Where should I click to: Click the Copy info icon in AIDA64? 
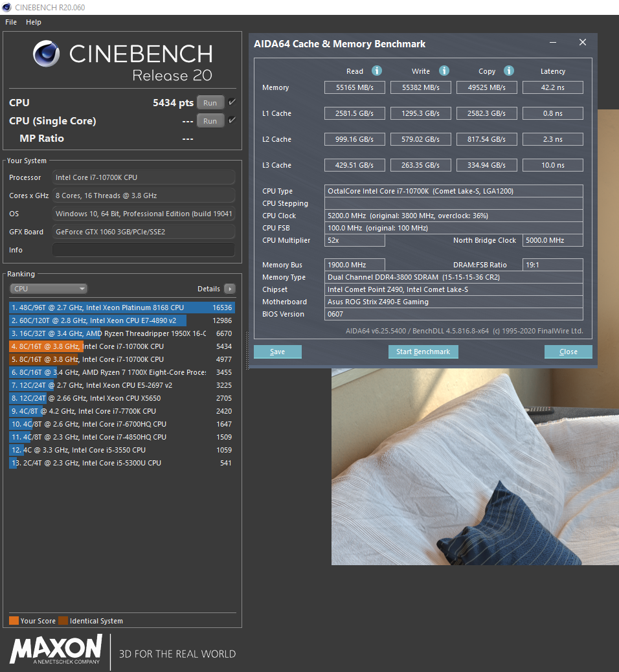(x=509, y=71)
